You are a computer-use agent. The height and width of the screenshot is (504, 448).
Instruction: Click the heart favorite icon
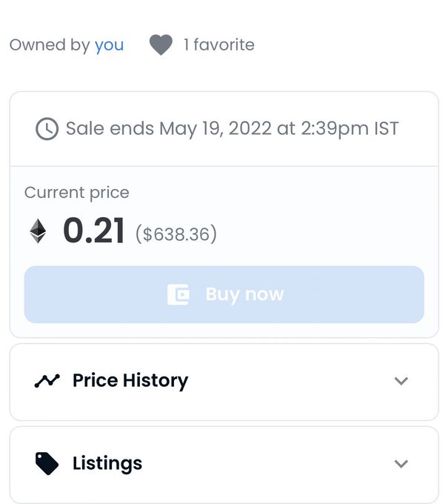click(161, 45)
